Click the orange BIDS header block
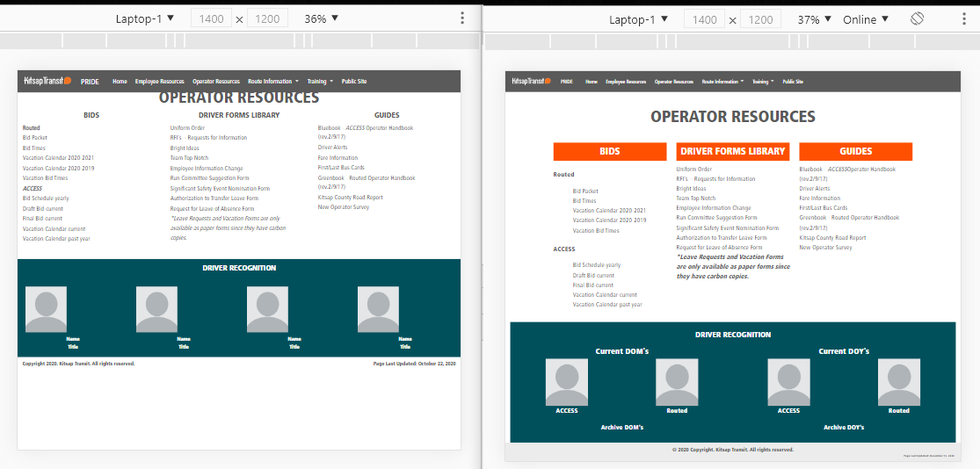The width and height of the screenshot is (980, 469). [x=610, y=151]
